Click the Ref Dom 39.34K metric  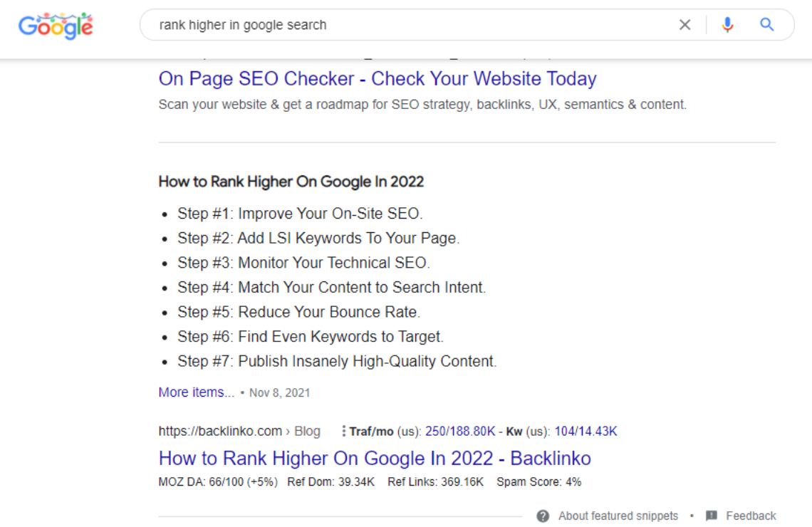click(x=331, y=482)
